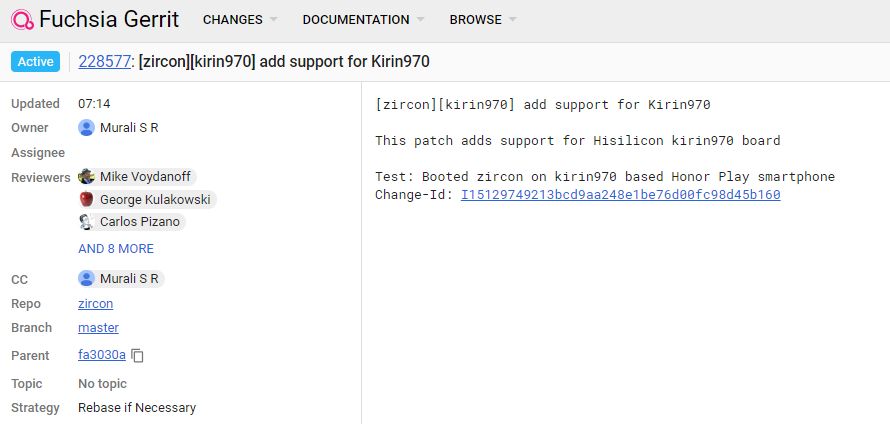Viewport: 890px width, 424px height.
Task: Click the Active status badge
Action: tap(36, 62)
